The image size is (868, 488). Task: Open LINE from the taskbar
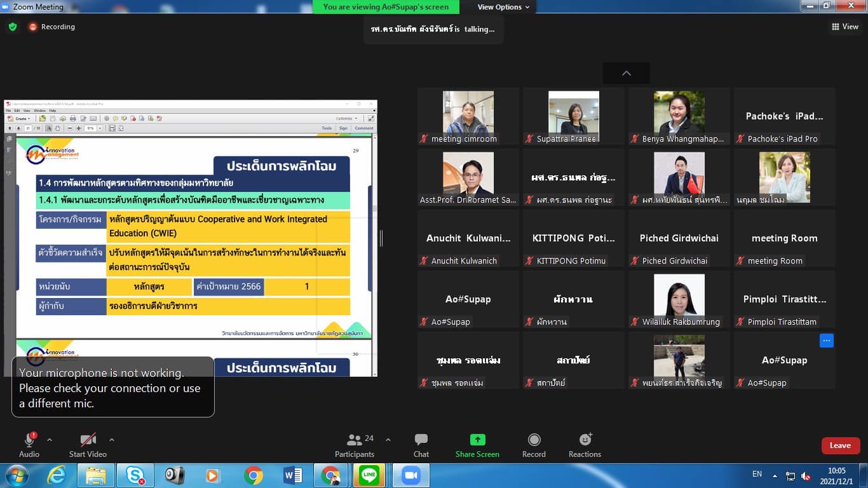click(369, 475)
